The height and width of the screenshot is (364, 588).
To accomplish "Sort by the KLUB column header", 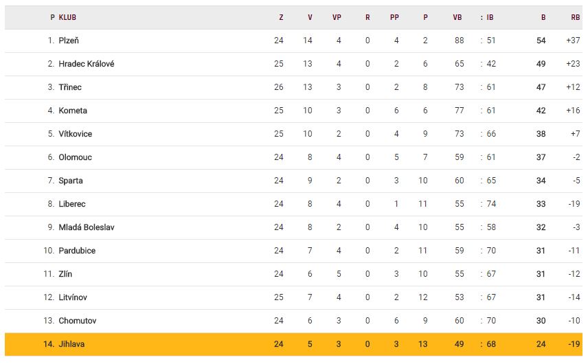I will (67, 18).
